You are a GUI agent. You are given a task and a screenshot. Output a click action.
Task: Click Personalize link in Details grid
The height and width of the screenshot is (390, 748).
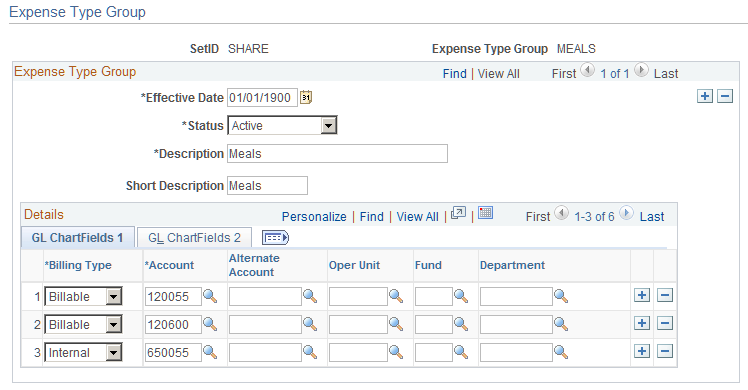click(314, 217)
